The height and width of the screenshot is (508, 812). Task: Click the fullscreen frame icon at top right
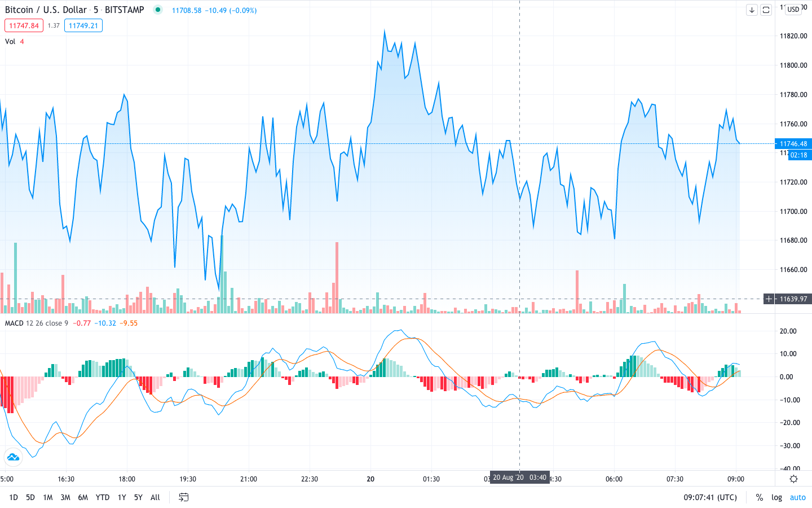(x=766, y=10)
